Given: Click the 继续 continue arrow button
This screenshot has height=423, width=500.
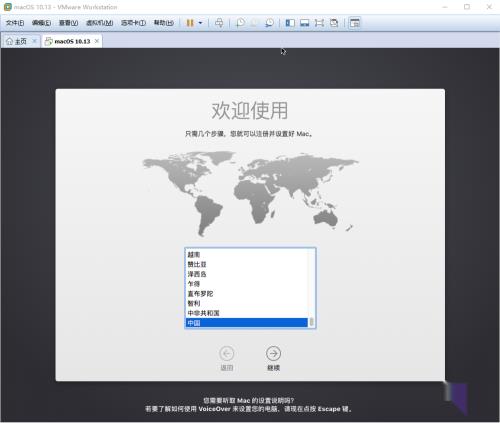Looking at the screenshot, I should [x=273, y=353].
